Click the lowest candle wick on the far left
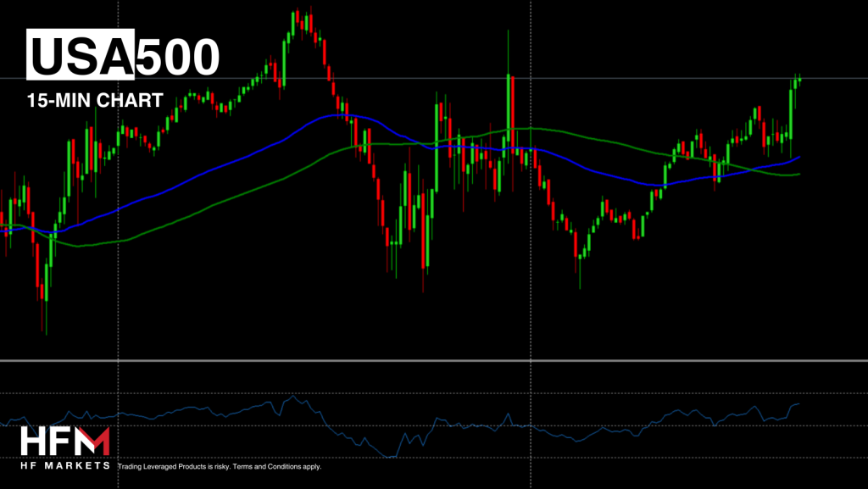The width and height of the screenshot is (868, 489). tap(45, 331)
